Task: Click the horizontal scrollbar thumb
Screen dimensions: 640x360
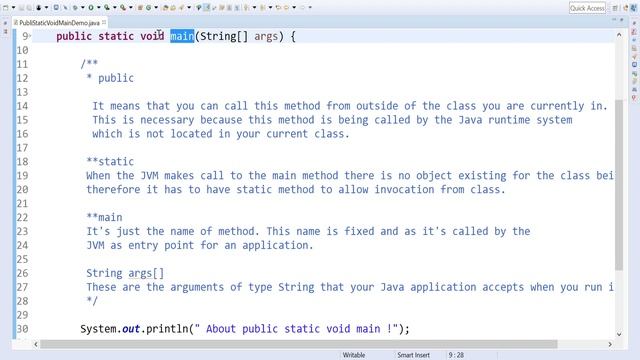Action: coord(298,344)
